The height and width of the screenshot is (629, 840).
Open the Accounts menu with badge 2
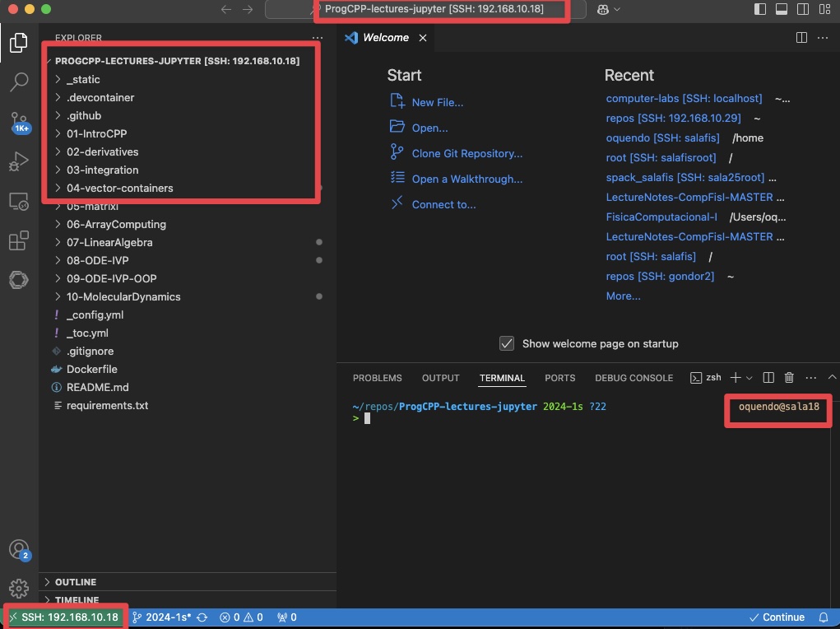pyautogui.click(x=19, y=550)
